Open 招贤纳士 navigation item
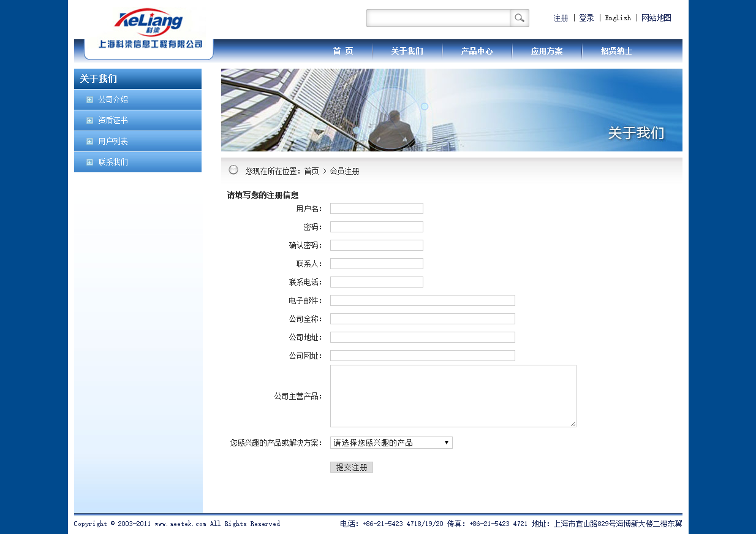The width and height of the screenshot is (756, 534). (x=616, y=51)
